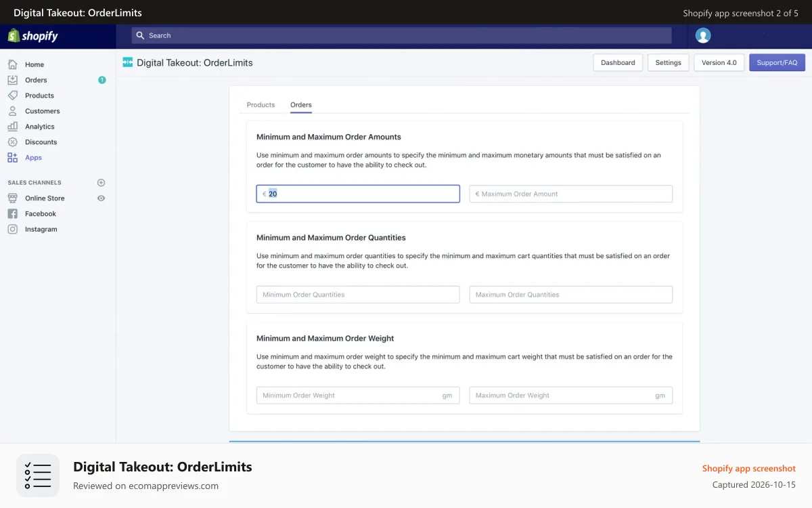Open Home in the sidebar

[x=35, y=64]
